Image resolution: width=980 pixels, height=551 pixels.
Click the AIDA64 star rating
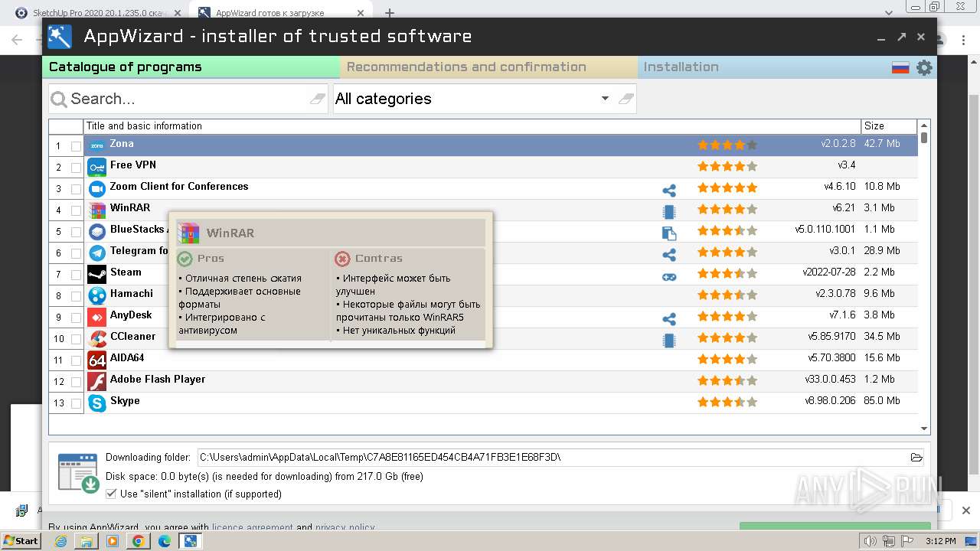[727, 359]
